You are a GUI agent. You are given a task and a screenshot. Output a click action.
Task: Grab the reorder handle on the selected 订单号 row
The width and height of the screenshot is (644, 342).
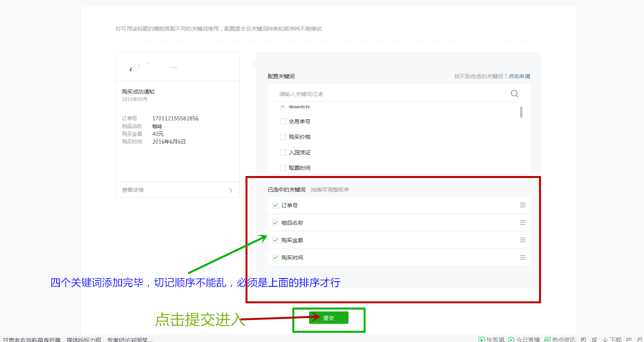(523, 205)
